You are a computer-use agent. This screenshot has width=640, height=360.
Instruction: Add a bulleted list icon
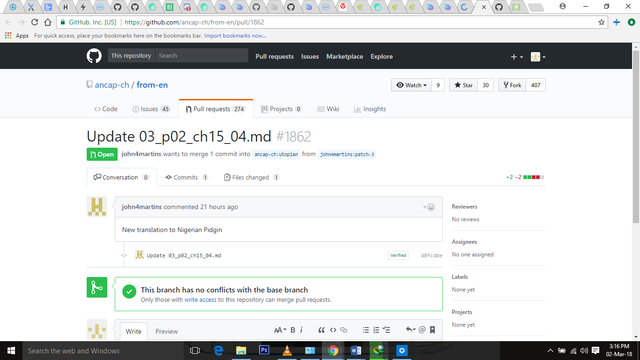coord(366,330)
